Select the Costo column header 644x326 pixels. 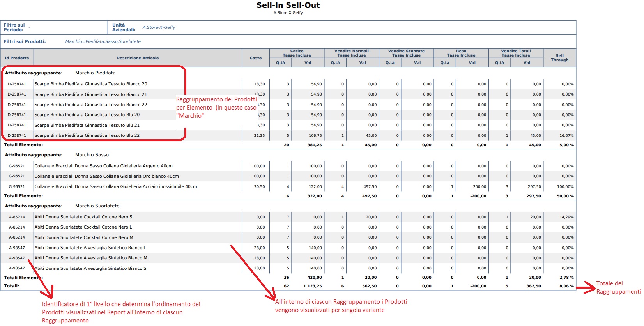256,58
